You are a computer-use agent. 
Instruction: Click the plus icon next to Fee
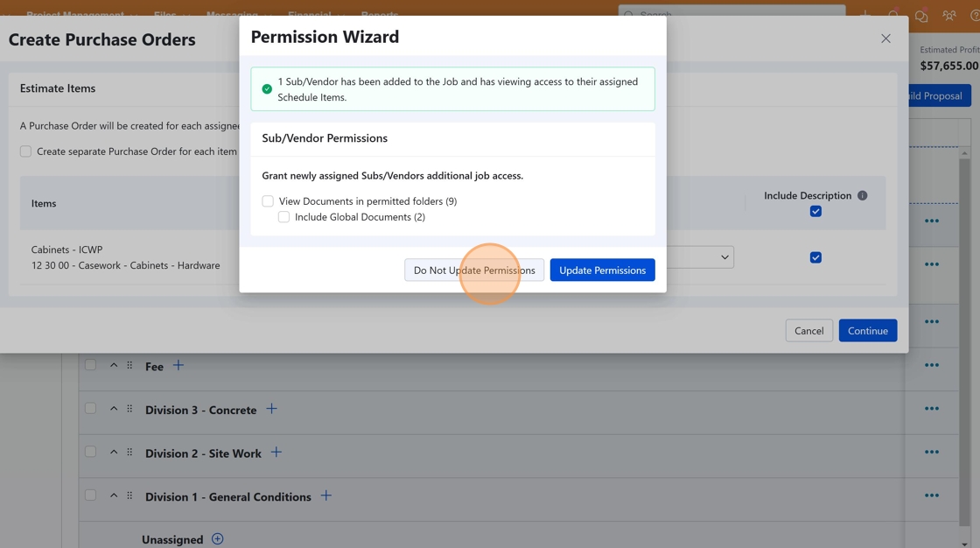point(178,365)
